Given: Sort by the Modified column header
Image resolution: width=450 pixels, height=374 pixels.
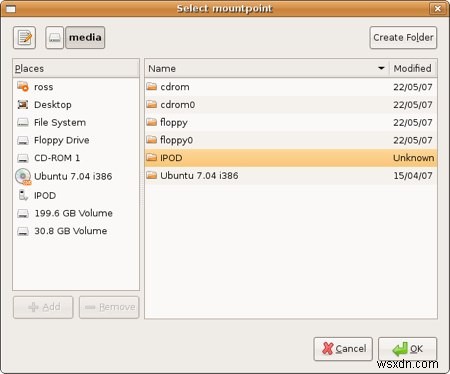Looking at the screenshot, I should point(413,69).
